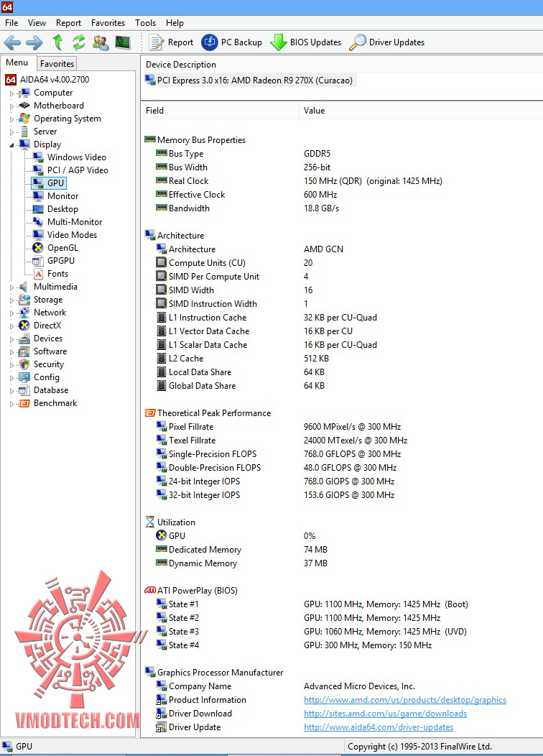
Task: Open the Report toolbar button
Action: pyautogui.click(x=170, y=42)
